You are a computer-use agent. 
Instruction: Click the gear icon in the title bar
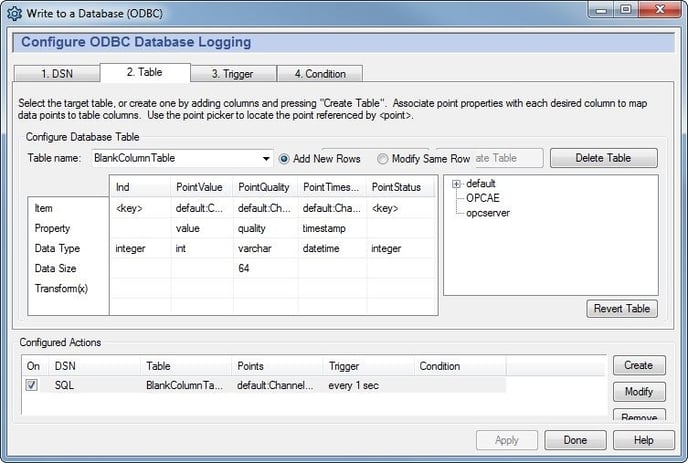click(15, 12)
